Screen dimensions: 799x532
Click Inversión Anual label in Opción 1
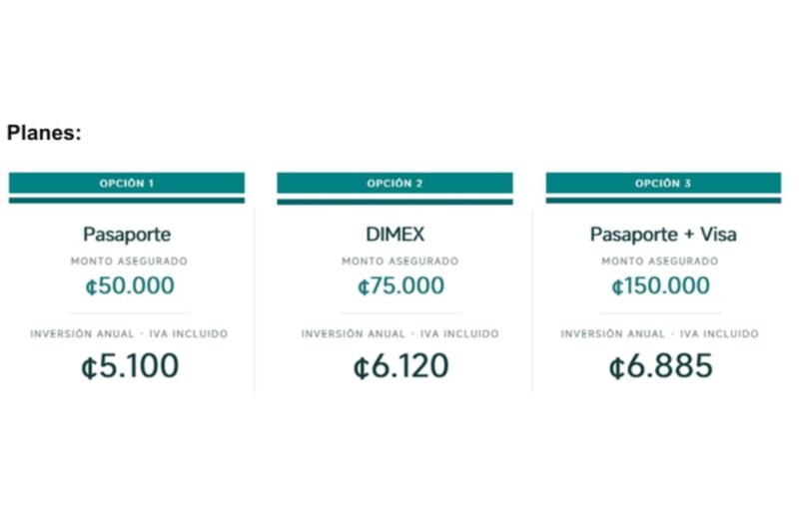pos(82,334)
